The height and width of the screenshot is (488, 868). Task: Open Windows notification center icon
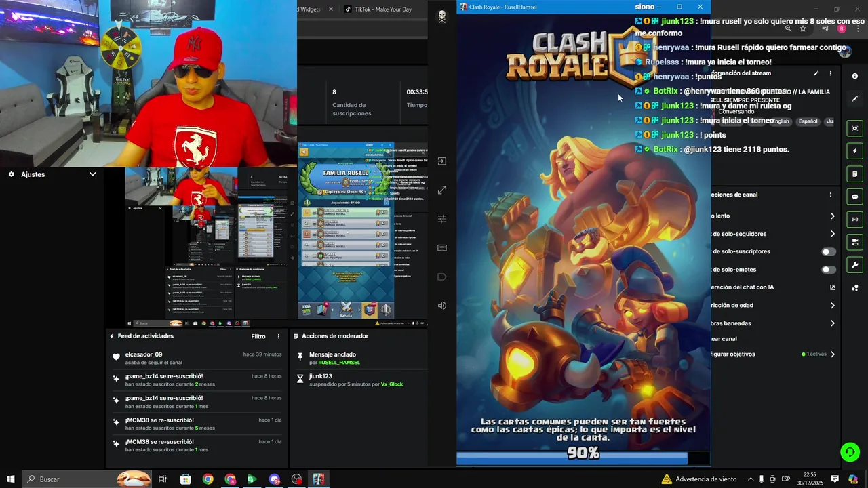[835, 479]
